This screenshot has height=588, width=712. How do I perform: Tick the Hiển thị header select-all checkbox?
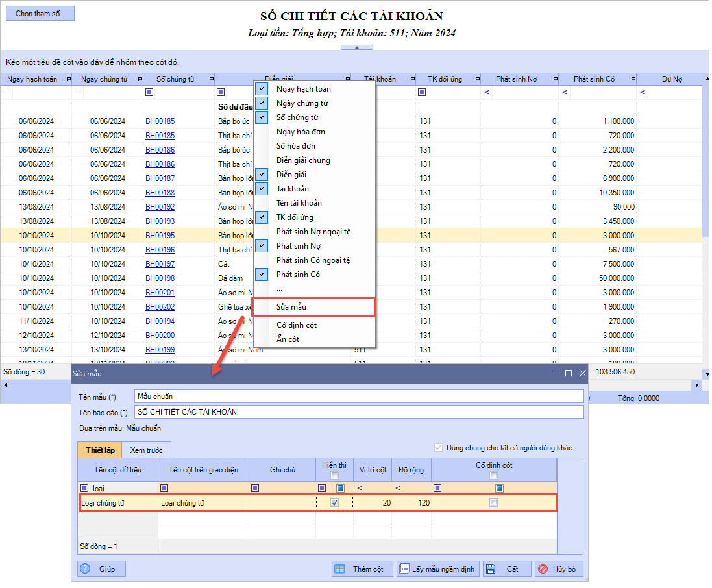[x=334, y=476]
